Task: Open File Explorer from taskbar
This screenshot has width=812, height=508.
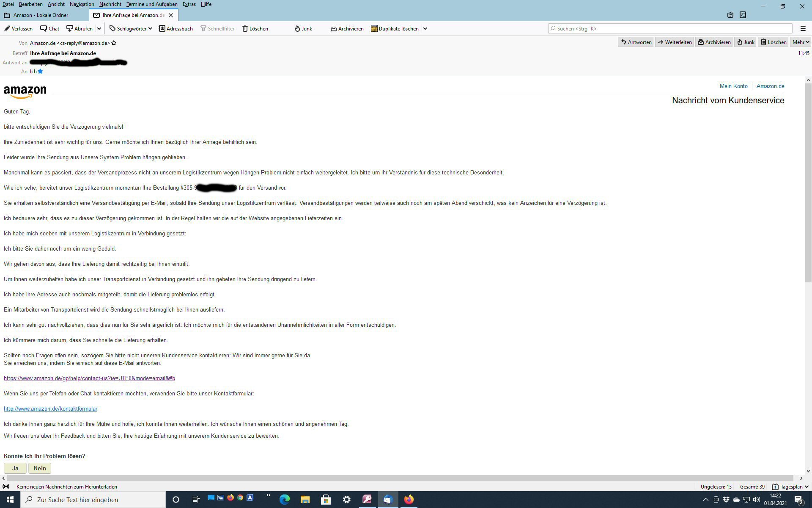Action: 305,500
